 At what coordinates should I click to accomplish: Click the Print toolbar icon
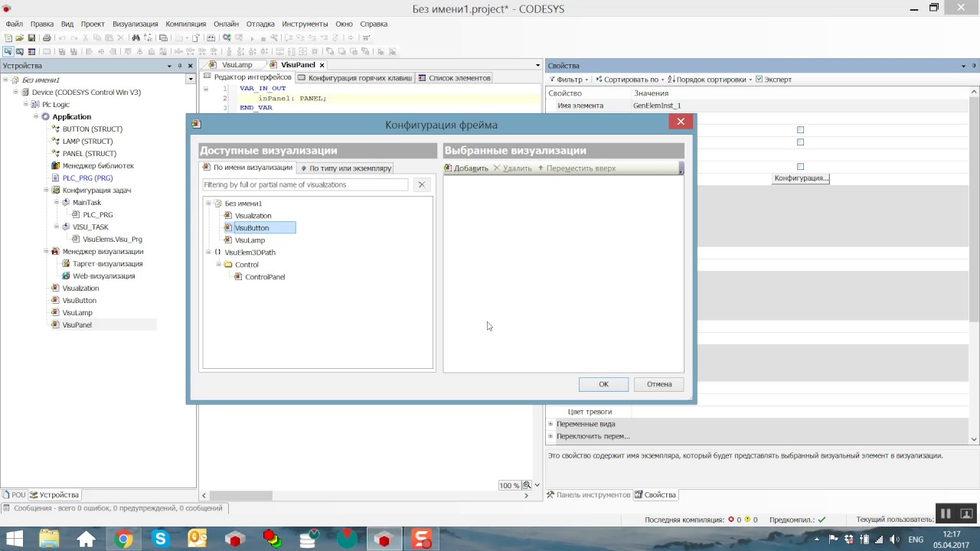coord(47,37)
